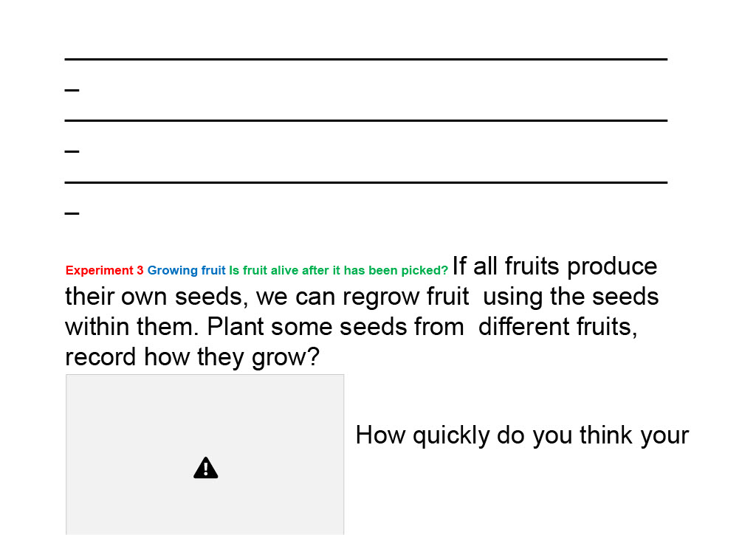The width and height of the screenshot is (756, 535).
Task: Click the words 'different fruits,' in paragraph
Action: [558, 327]
